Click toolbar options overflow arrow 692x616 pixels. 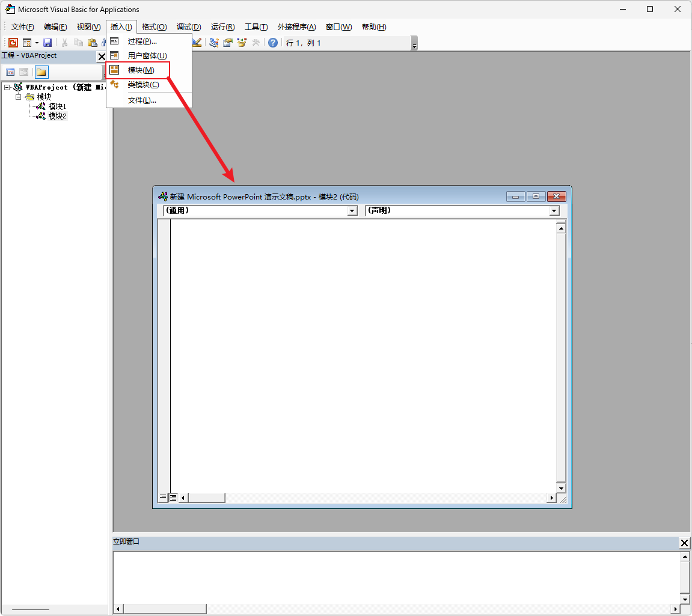pos(414,43)
